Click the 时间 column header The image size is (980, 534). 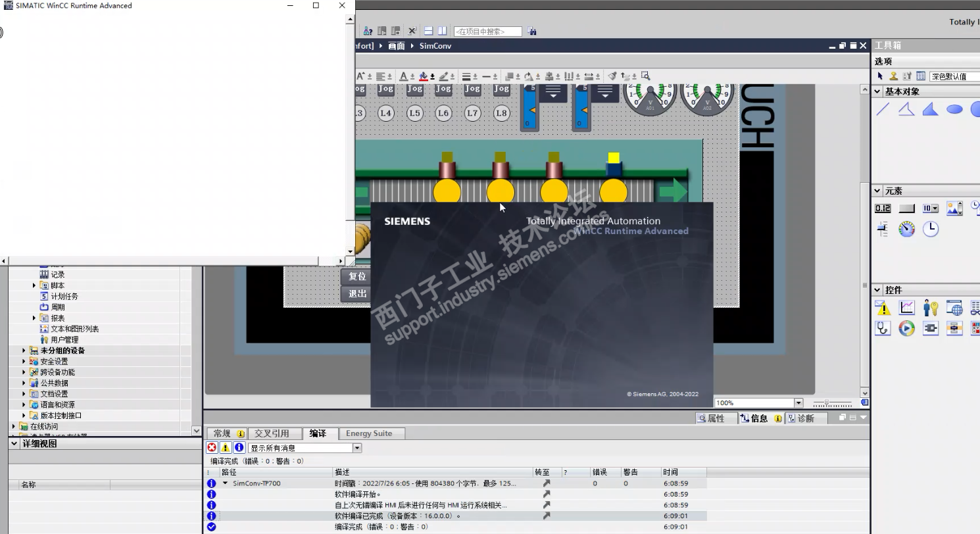tap(683, 472)
